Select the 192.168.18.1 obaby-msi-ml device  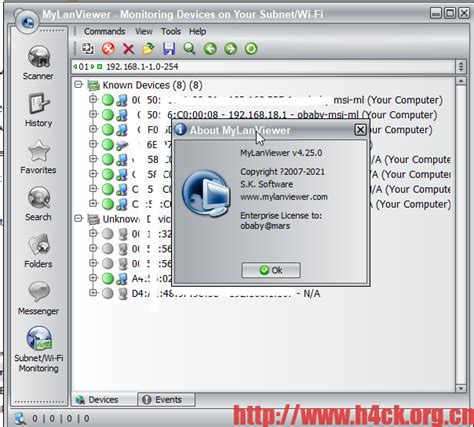tap(285, 115)
